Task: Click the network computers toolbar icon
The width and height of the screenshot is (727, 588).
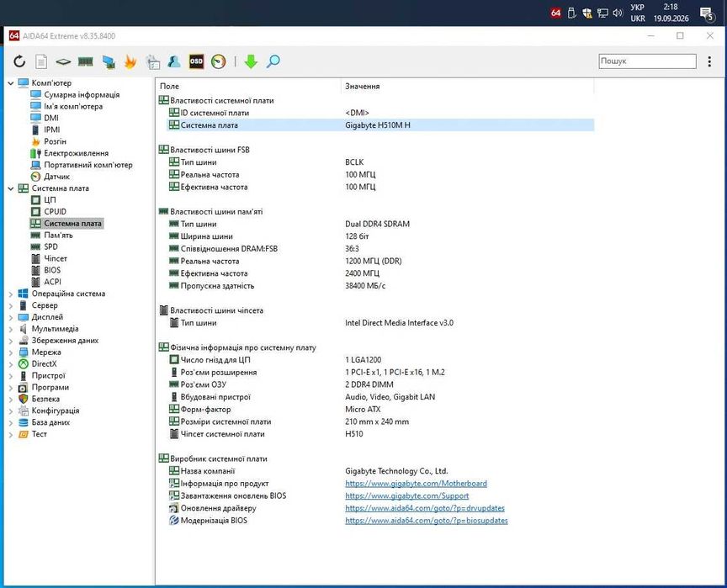Action: [x=109, y=61]
